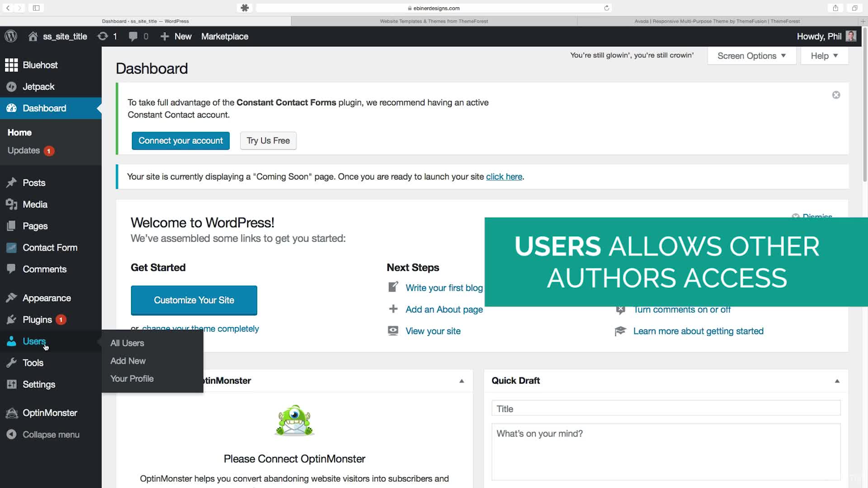The width and height of the screenshot is (868, 488).
Task: Open View your site link
Action: [x=433, y=331]
